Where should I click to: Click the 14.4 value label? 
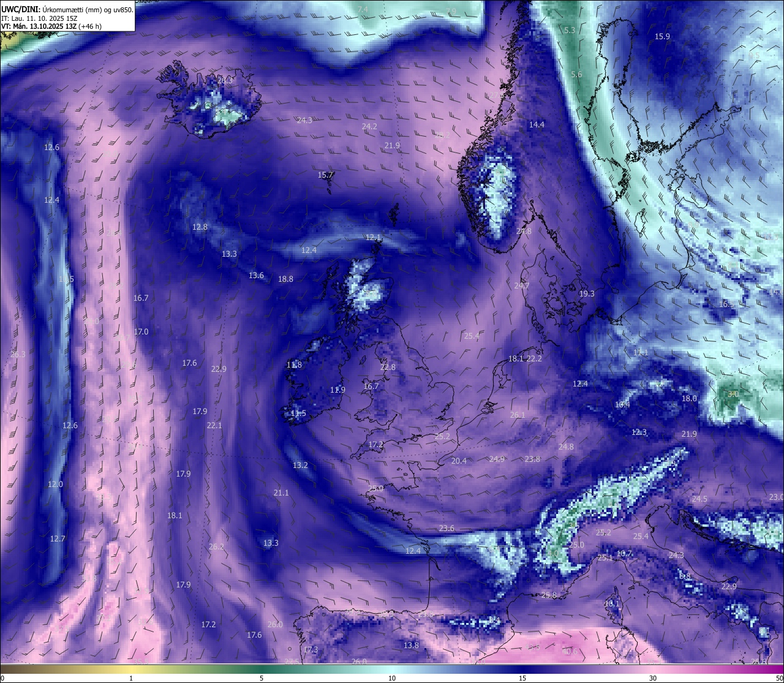click(x=537, y=124)
